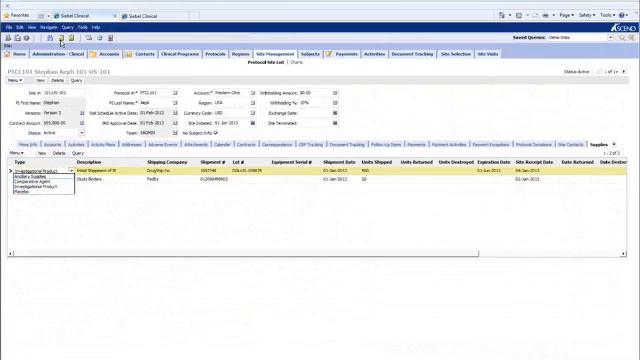
Task: Open the Document Tracking screen tab
Action: 412,54
